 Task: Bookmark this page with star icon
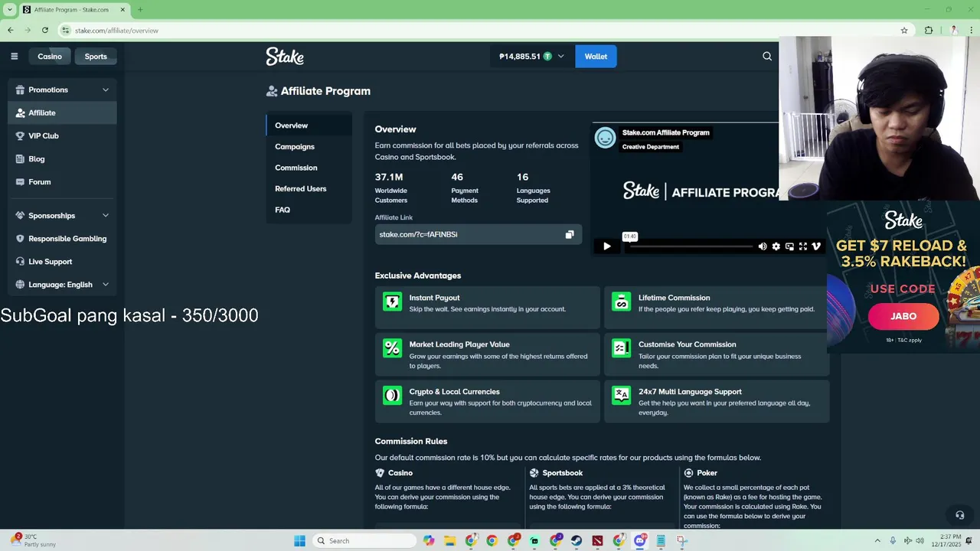904,31
